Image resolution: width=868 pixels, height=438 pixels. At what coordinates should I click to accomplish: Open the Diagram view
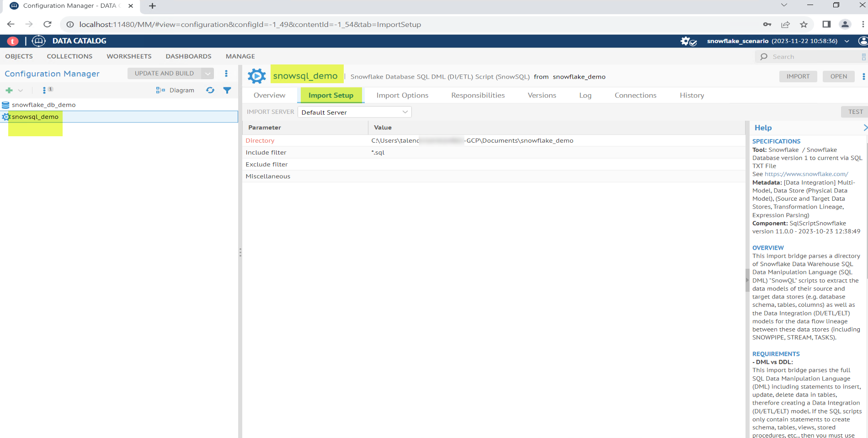(x=176, y=91)
